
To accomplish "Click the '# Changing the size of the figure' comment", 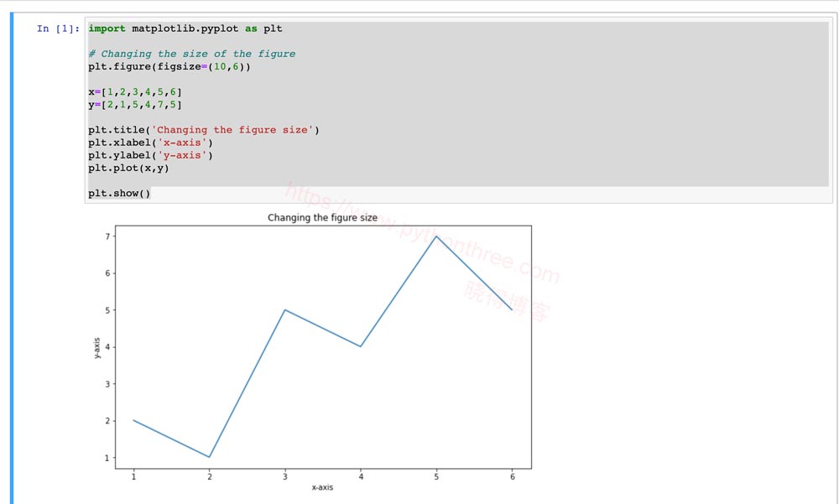I will (x=191, y=54).
